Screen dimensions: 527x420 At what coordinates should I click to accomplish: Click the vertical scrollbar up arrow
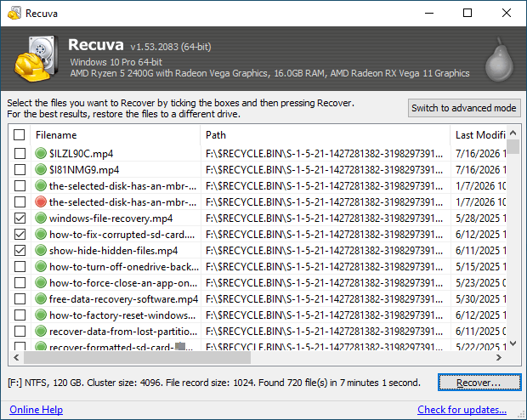[x=513, y=133]
